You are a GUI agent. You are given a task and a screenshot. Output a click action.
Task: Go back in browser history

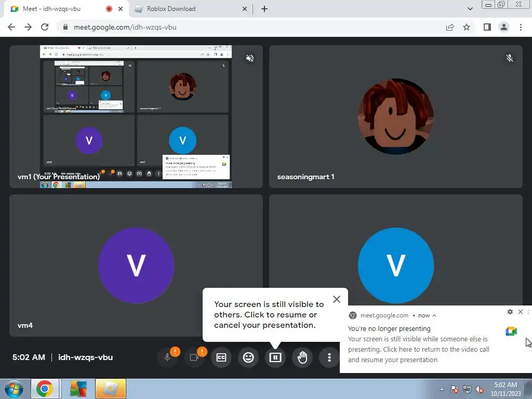[x=11, y=27]
